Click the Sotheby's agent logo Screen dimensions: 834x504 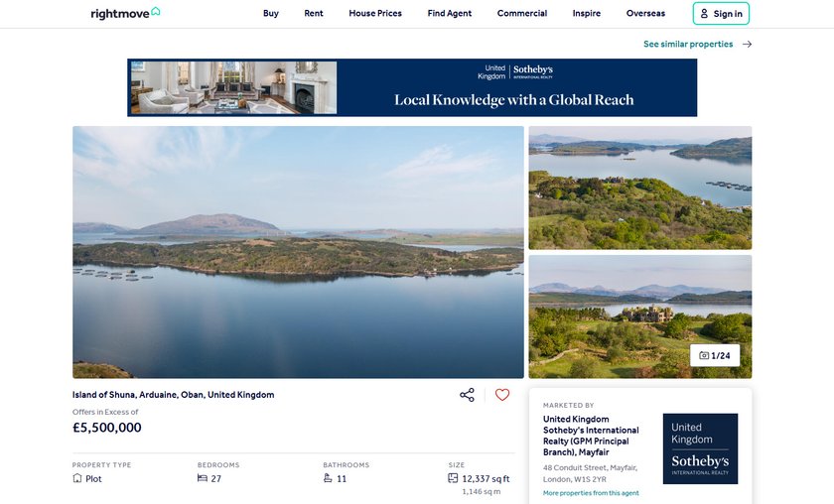[x=700, y=448]
